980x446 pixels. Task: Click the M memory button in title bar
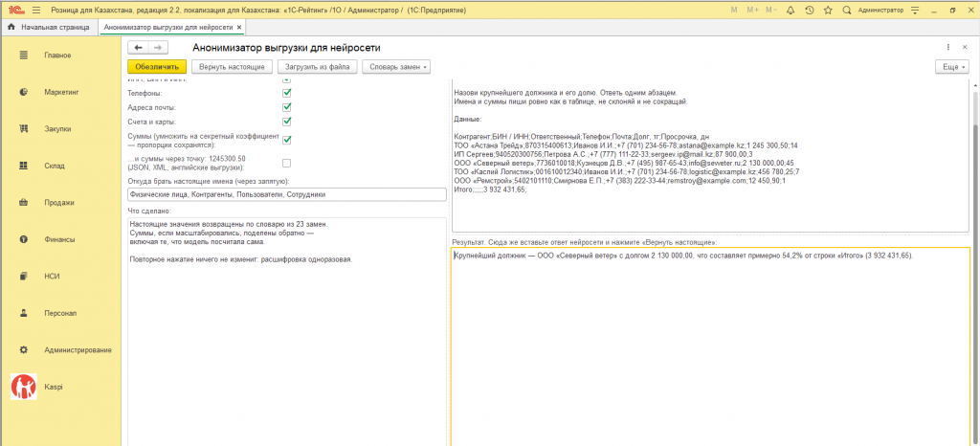tap(734, 11)
